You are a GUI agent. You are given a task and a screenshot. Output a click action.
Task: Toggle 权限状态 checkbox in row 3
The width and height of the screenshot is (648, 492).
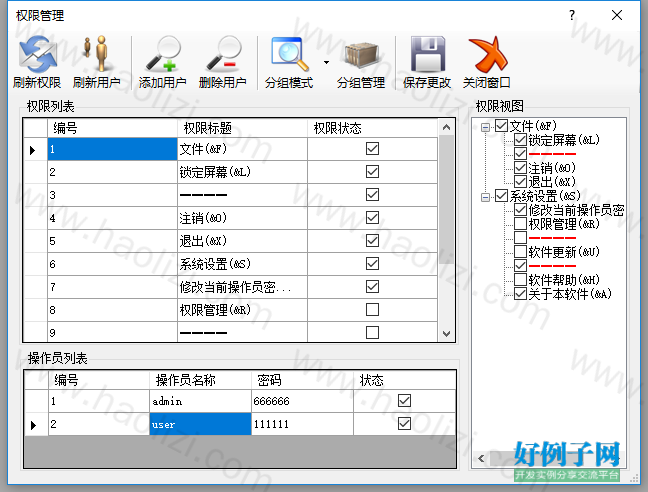click(372, 195)
